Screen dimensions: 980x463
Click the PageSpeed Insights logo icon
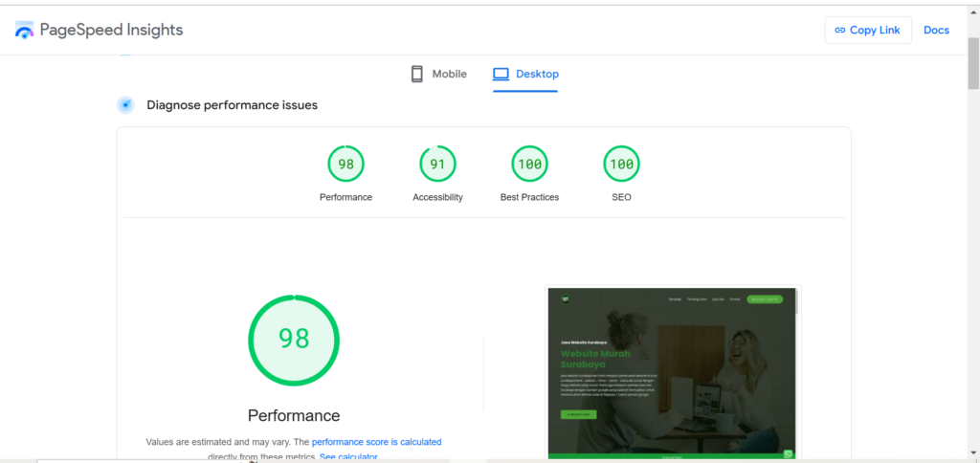click(24, 30)
